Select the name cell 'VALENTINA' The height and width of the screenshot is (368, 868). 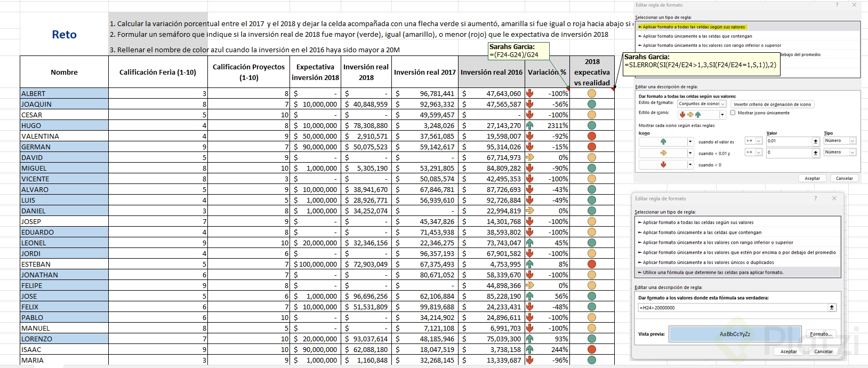(64, 136)
